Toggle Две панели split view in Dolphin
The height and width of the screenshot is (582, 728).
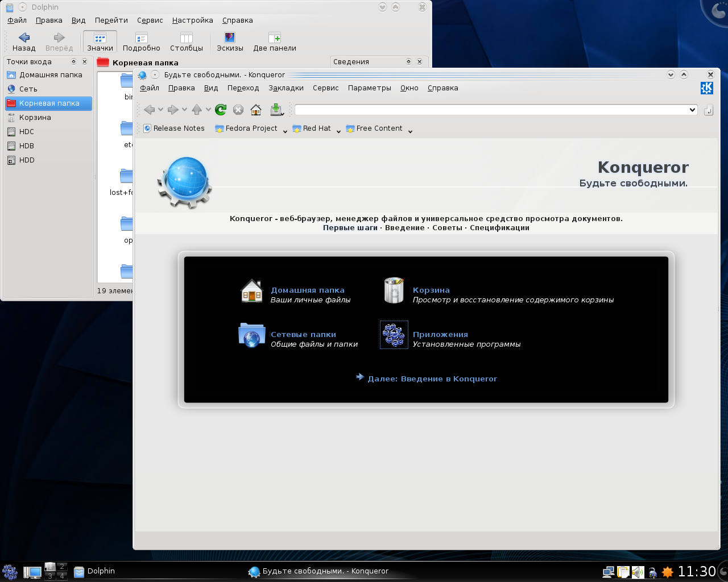click(x=275, y=42)
